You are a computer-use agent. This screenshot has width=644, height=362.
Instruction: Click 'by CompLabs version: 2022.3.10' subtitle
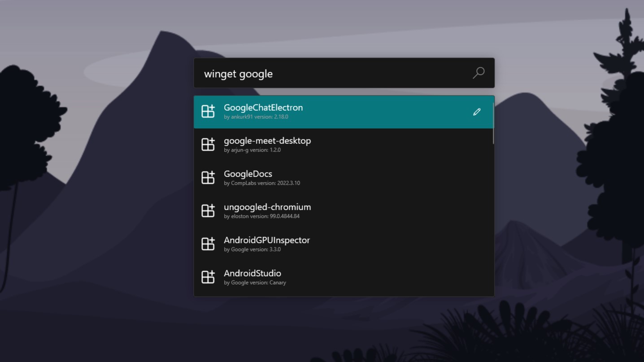[x=262, y=183]
